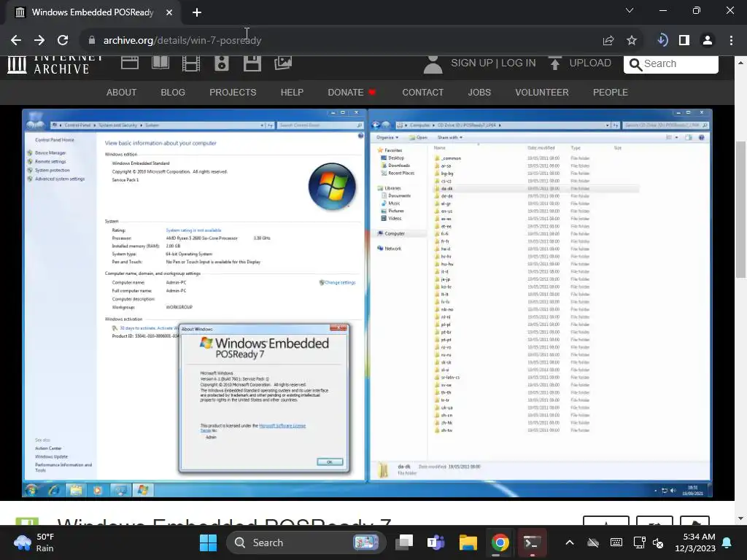
Task: Open a new browser tab
Action: point(197,12)
